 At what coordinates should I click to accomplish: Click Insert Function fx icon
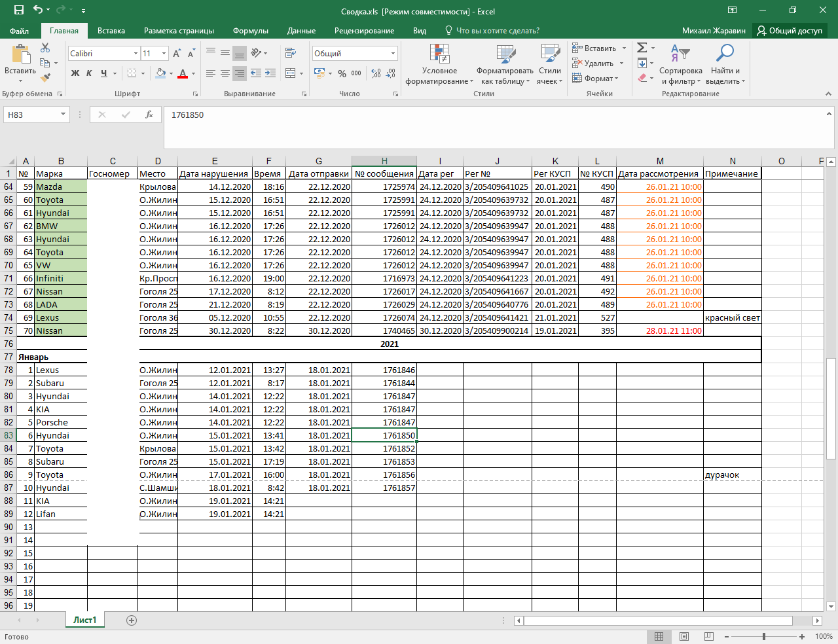point(149,115)
